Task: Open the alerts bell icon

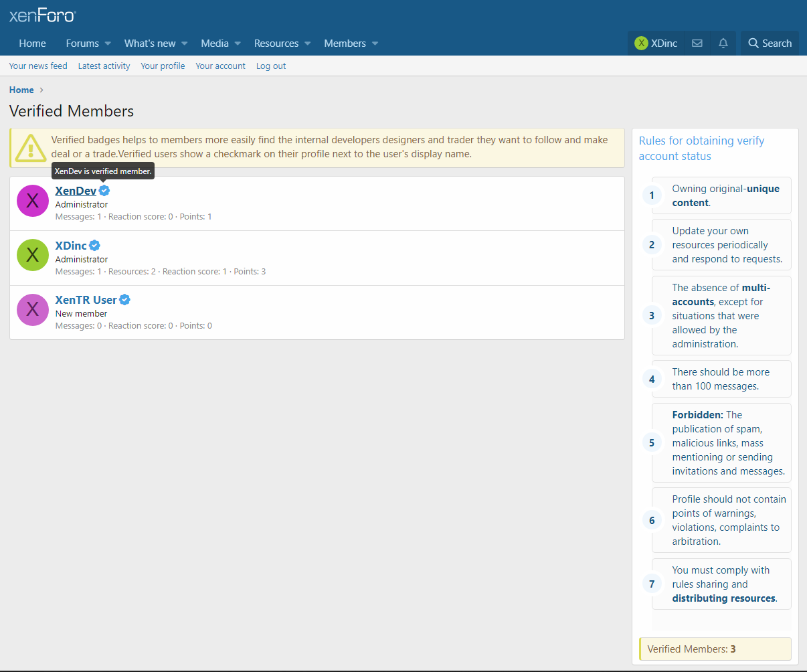Action: (723, 44)
